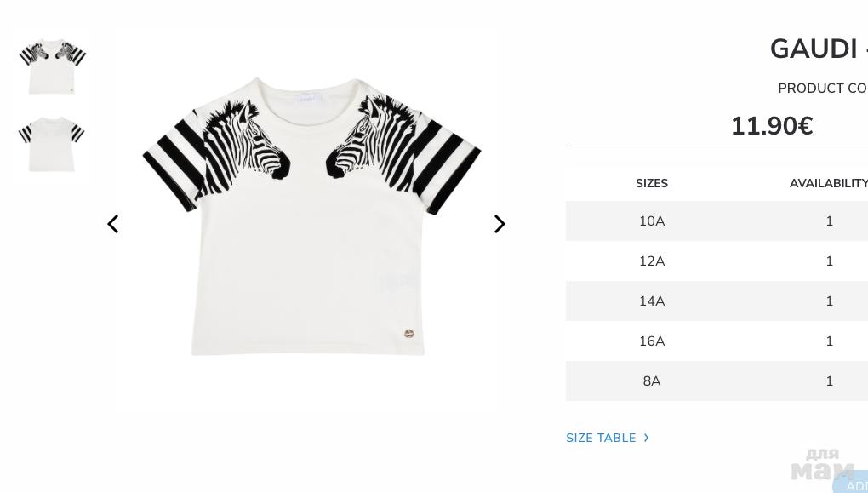Click the 11.90€ price
The height and width of the screenshot is (493, 868).
[772, 126]
